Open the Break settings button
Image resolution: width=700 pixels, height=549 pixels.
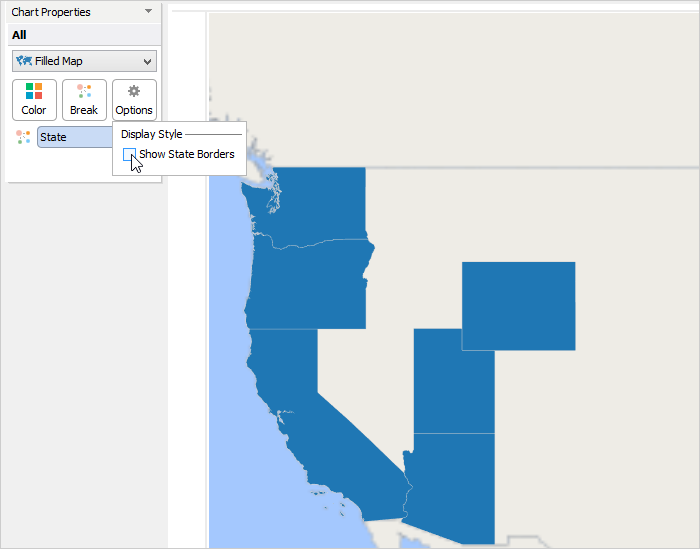click(x=84, y=100)
